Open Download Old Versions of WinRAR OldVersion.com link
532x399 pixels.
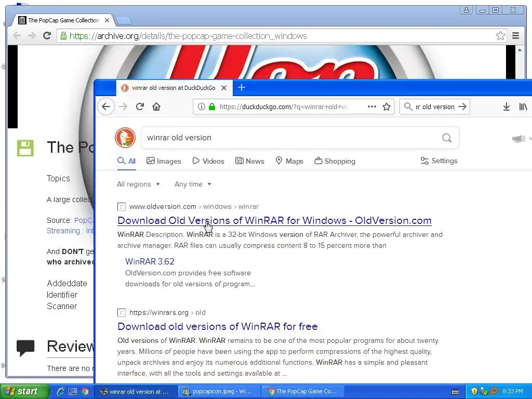click(x=274, y=220)
